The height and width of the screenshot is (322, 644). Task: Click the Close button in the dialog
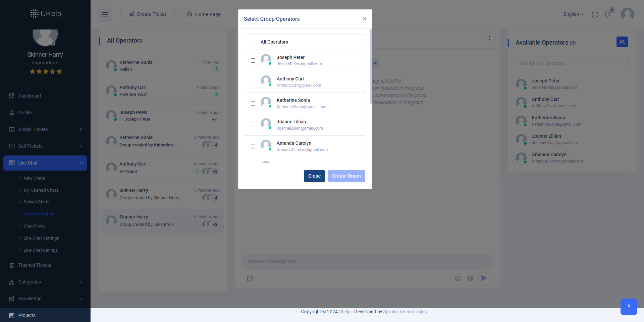pyautogui.click(x=314, y=176)
